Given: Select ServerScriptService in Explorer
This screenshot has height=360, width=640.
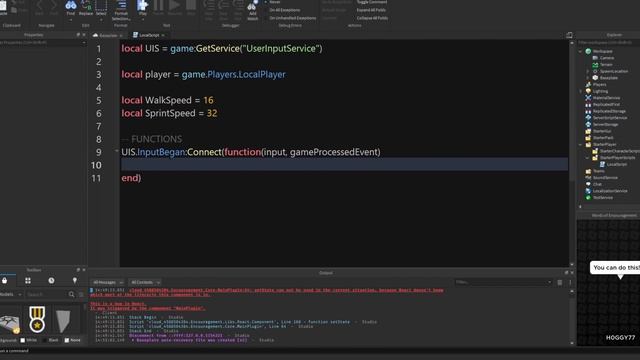Looking at the screenshot, I should (607, 118).
